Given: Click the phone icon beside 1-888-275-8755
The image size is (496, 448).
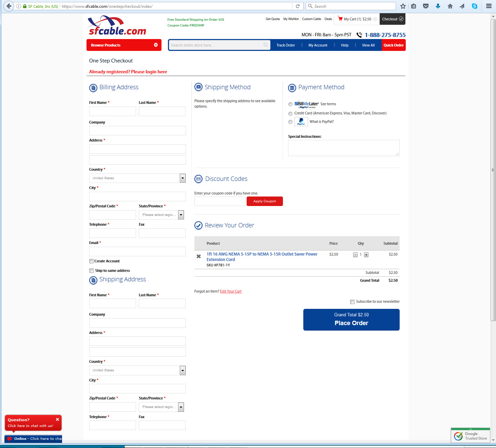Looking at the screenshot, I should (359, 35).
